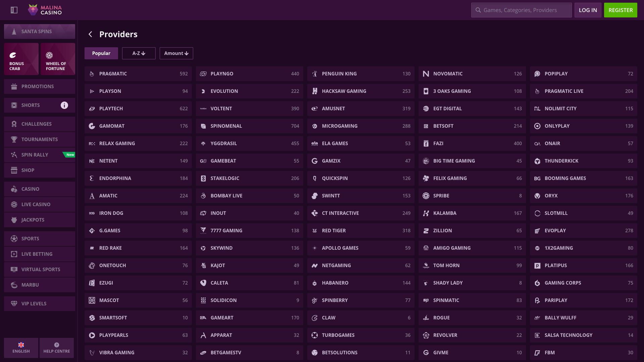
Task: Open the Wheel of Fortune tile
Action: [58, 59]
